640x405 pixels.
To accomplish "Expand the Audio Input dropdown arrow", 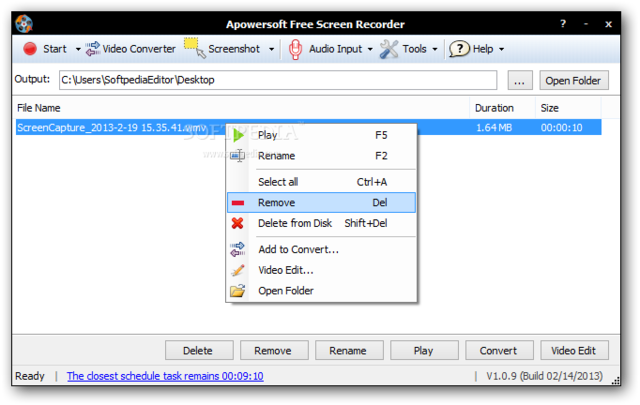I will point(370,49).
